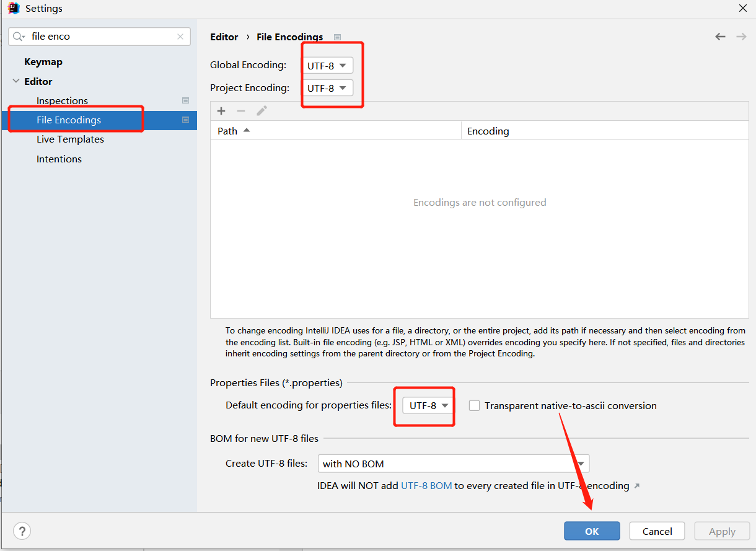Select File Encodings in the settings tree
The image size is (756, 551).
tap(69, 120)
